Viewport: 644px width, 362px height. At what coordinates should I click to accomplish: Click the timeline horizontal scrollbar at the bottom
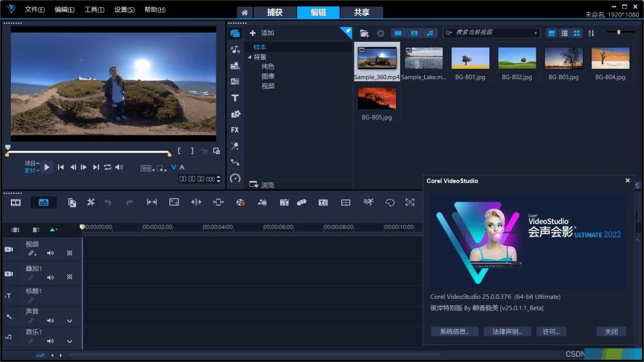click(254, 354)
